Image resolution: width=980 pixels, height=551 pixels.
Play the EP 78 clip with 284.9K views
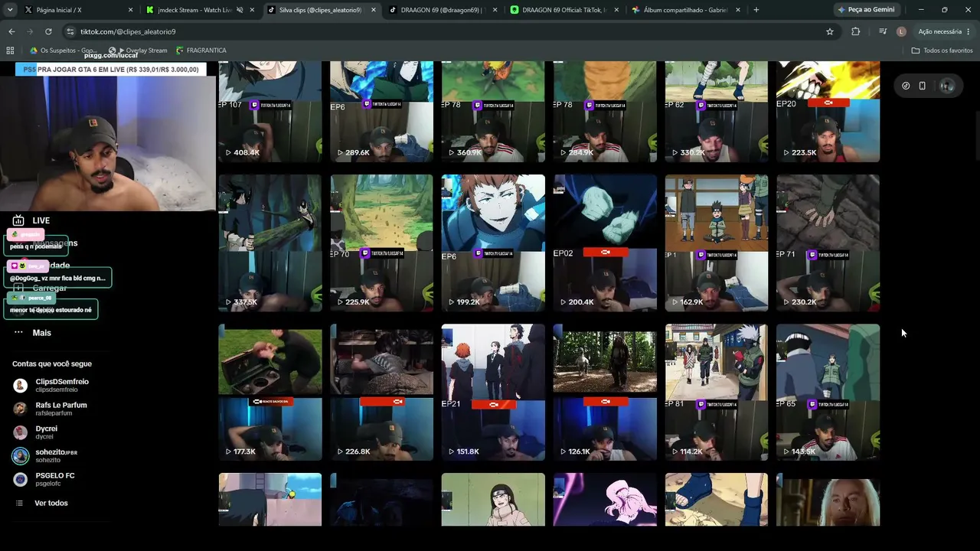pyautogui.click(x=605, y=112)
